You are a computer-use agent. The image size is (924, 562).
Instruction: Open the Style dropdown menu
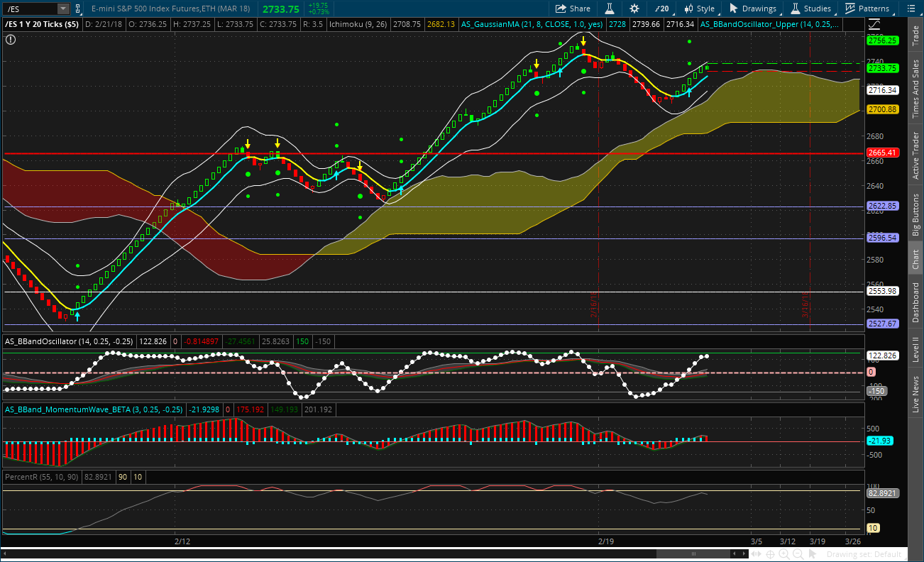699,9
